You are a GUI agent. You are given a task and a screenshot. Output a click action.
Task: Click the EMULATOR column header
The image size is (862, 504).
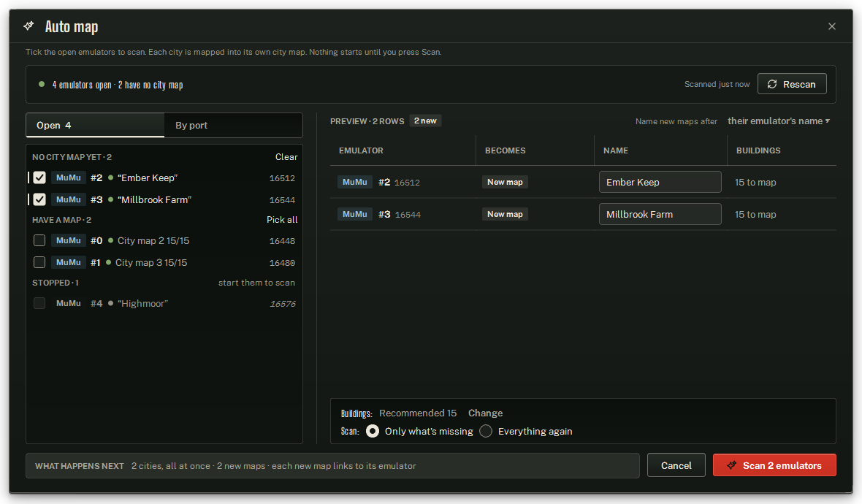click(x=361, y=150)
